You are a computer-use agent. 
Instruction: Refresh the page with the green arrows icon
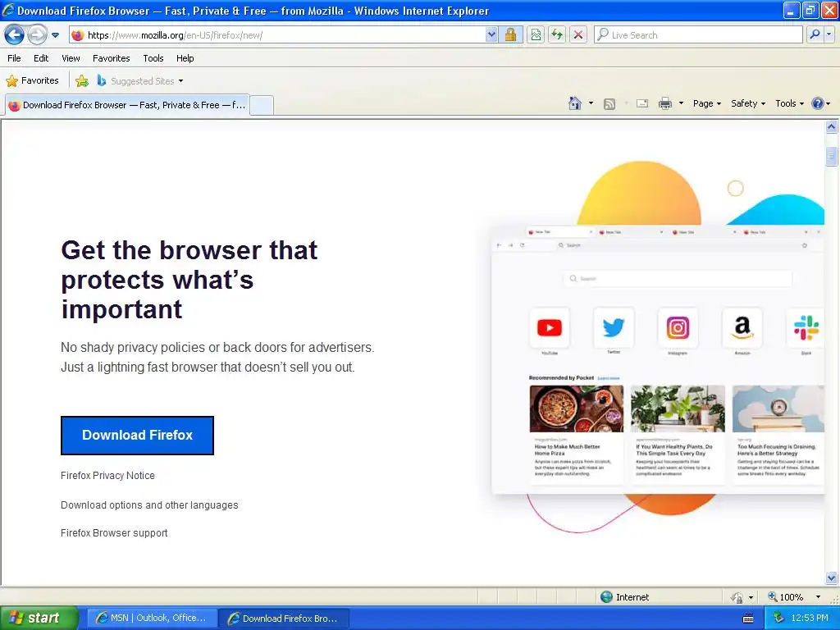(x=557, y=35)
